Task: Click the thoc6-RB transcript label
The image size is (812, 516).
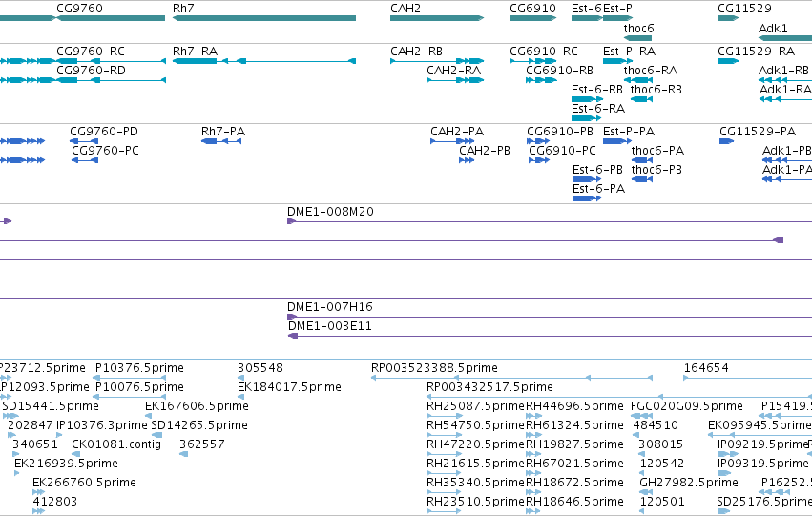Action: click(x=656, y=90)
